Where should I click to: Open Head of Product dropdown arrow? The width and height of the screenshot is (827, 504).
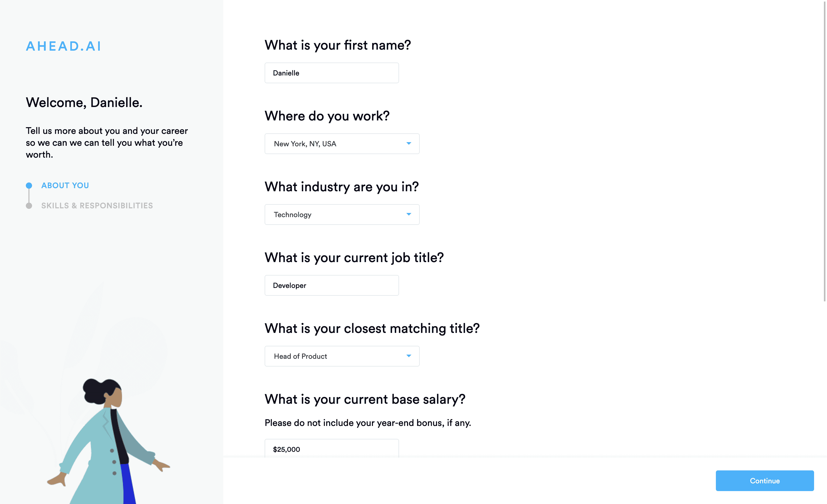[409, 356]
